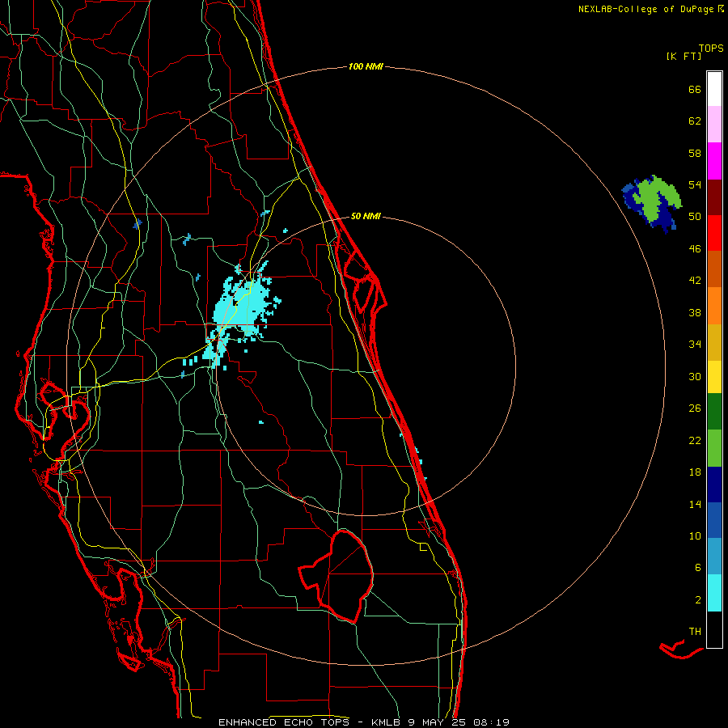Click legend value '58'
728x728 pixels.
click(695, 153)
